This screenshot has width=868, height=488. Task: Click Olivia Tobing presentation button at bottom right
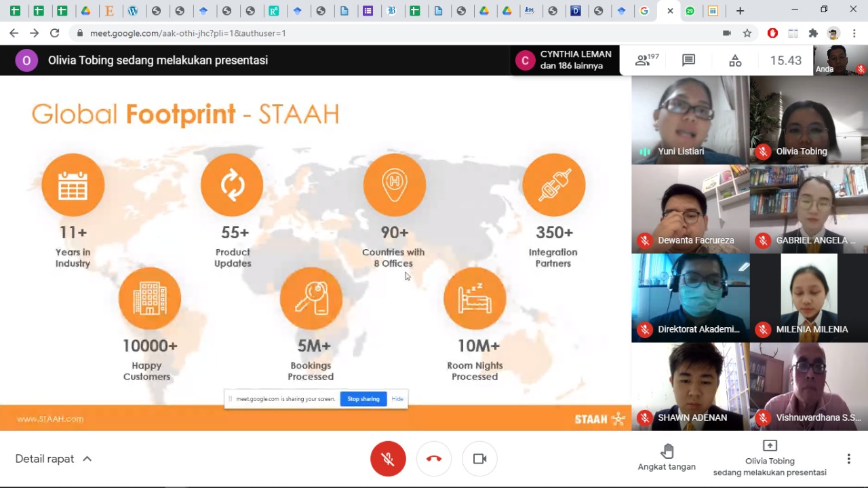point(770,458)
